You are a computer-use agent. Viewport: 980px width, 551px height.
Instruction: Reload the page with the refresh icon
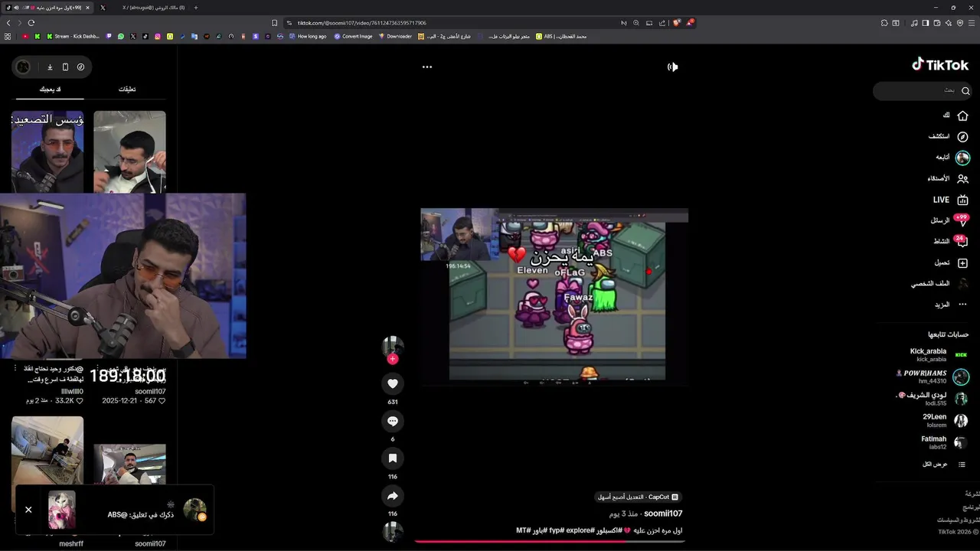[31, 23]
